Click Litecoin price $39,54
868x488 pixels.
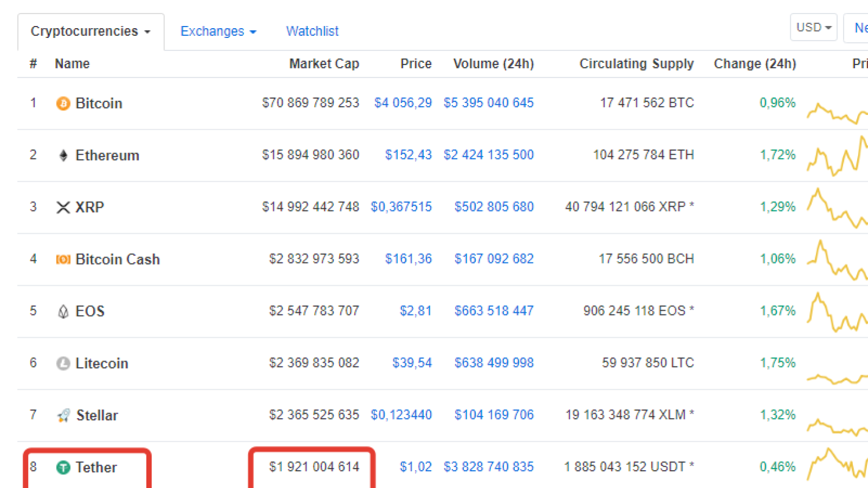412,363
